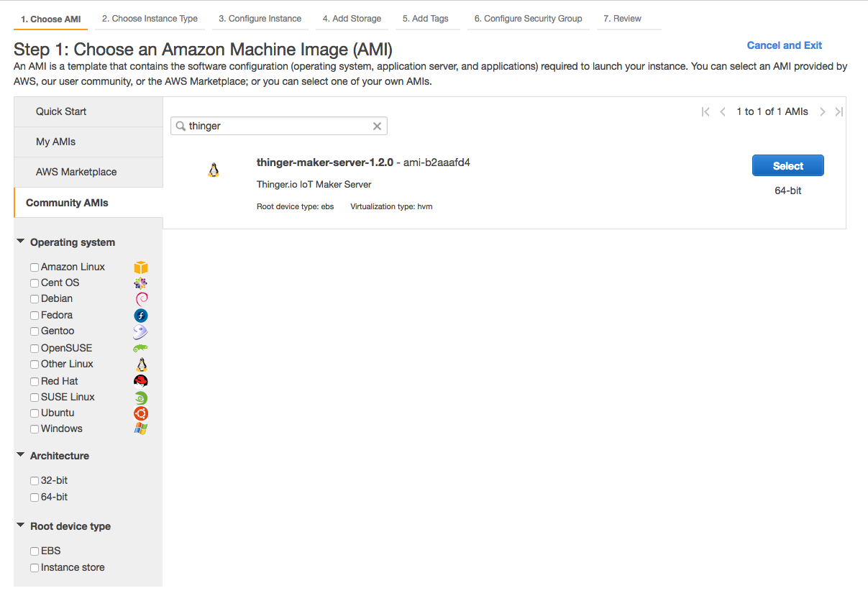Go to 2. Choose Instance Type step
Image resolution: width=868 pixels, height=601 pixels.
pos(150,19)
